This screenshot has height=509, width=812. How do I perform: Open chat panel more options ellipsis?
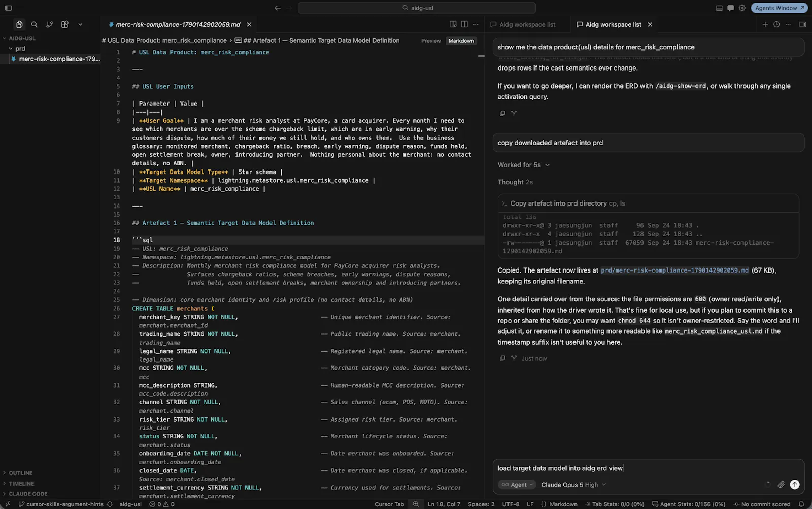pyautogui.click(x=788, y=24)
